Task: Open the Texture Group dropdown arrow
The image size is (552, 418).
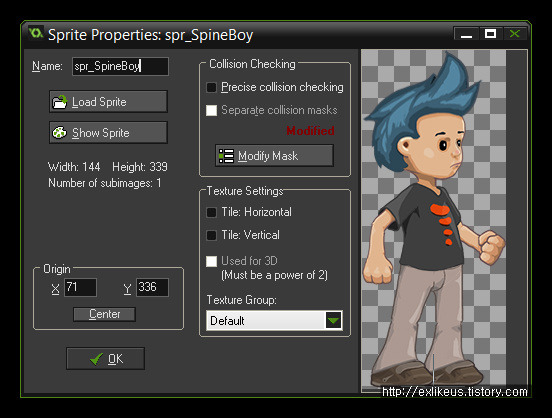Action: pos(333,320)
